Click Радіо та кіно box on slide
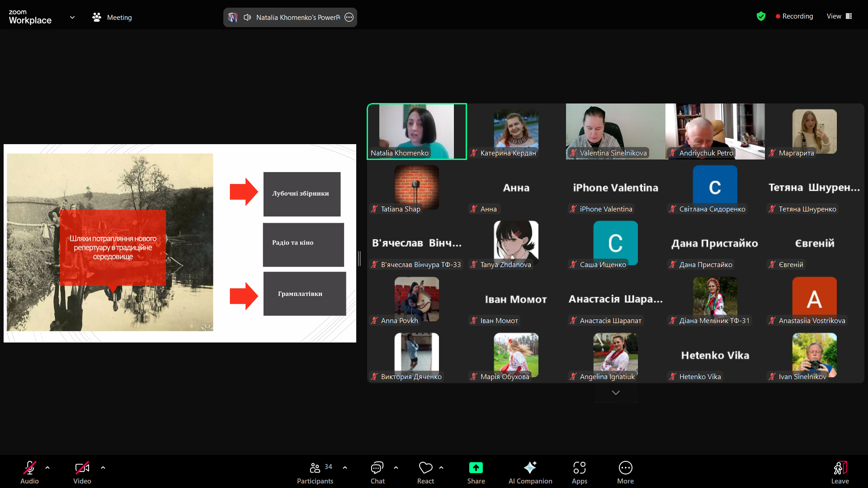 tap(303, 244)
